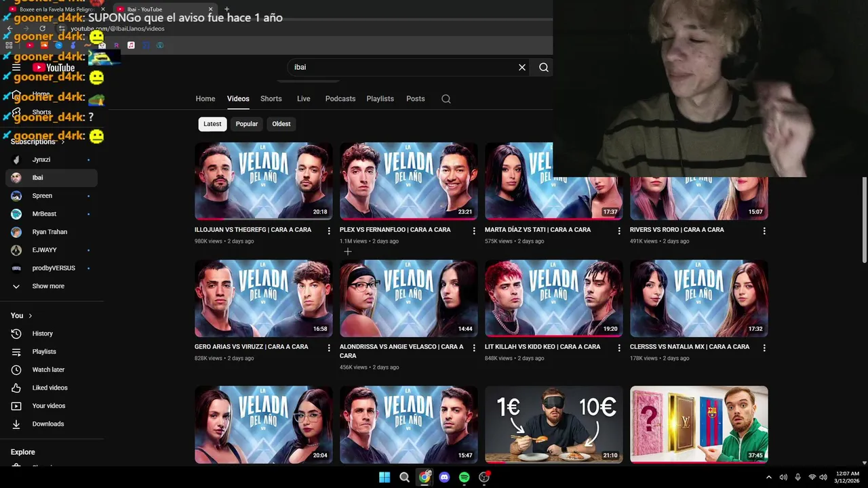Switch to the Live tab
868x488 pixels.
pos(304,99)
